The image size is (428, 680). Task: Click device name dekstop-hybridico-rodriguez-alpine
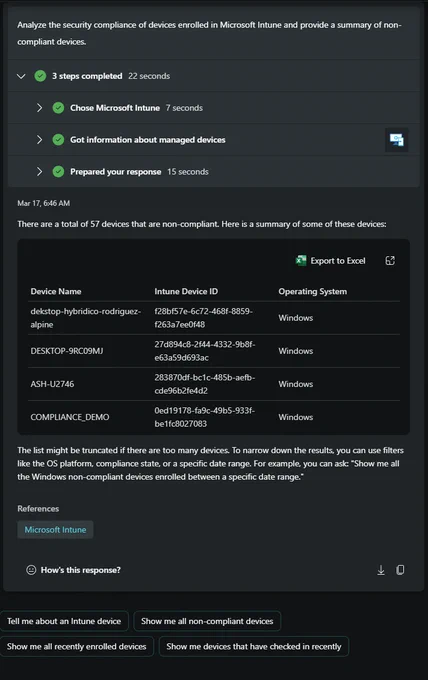click(85, 318)
